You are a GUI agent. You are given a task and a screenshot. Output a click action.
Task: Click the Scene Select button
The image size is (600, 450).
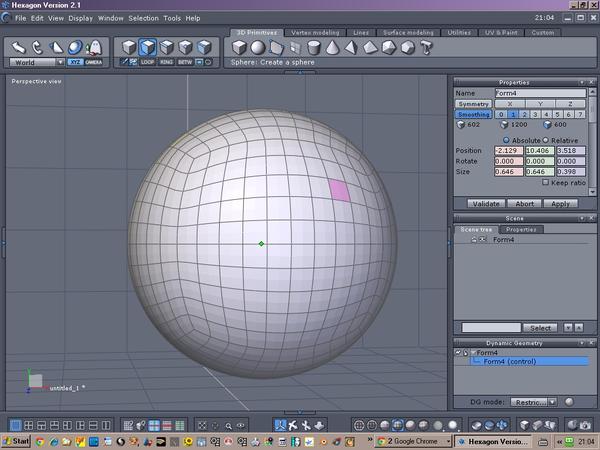[541, 328]
